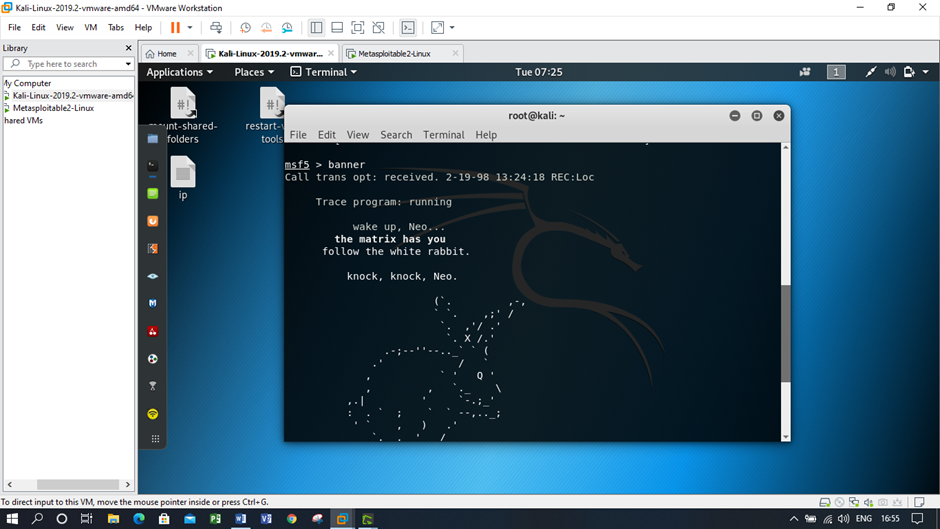This screenshot has width=940, height=529.
Task: Open VMware File menu
Action: [14, 28]
